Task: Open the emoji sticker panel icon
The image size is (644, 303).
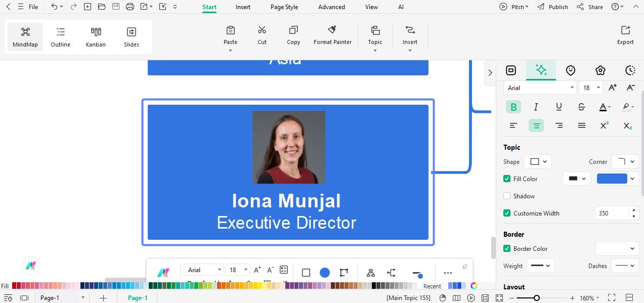Action: tap(571, 70)
